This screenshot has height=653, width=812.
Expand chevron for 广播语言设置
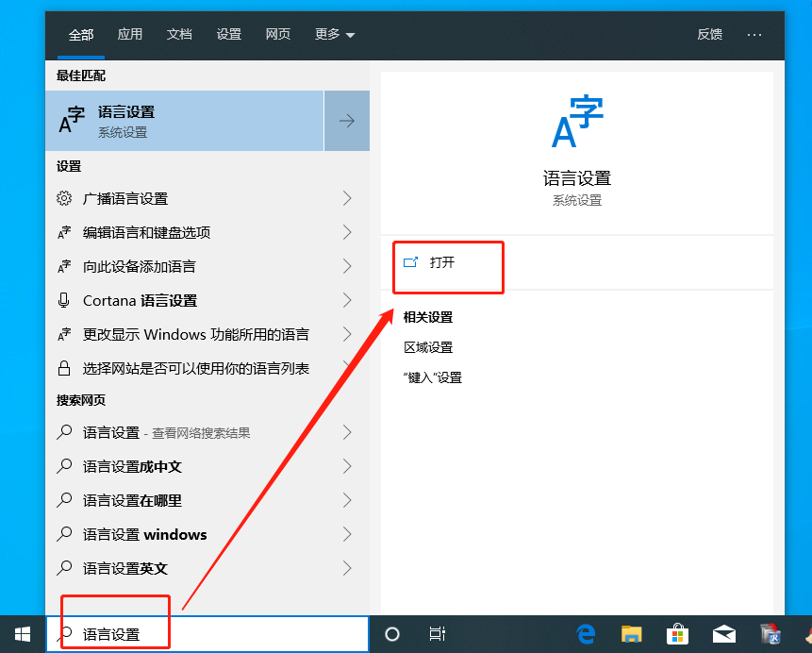click(346, 198)
